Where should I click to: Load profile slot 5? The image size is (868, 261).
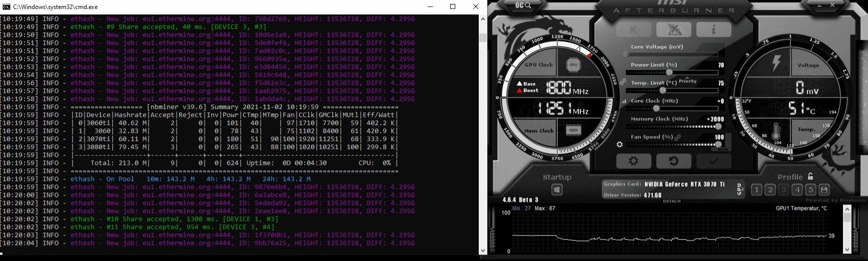[811, 190]
